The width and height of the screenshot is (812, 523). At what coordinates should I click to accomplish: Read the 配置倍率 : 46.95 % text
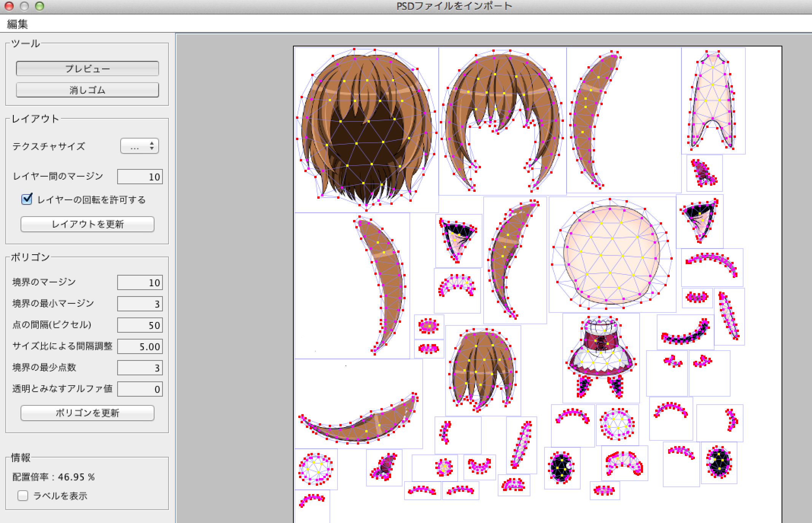53,477
